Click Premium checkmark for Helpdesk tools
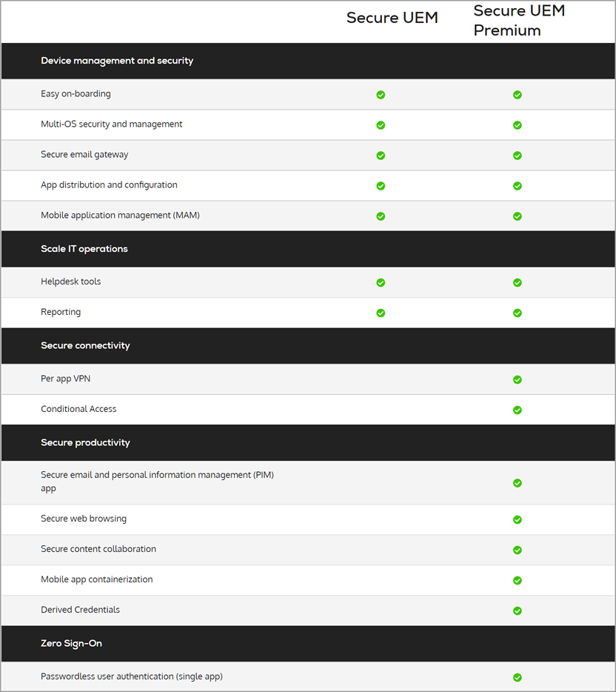616x692 pixels. point(518,282)
